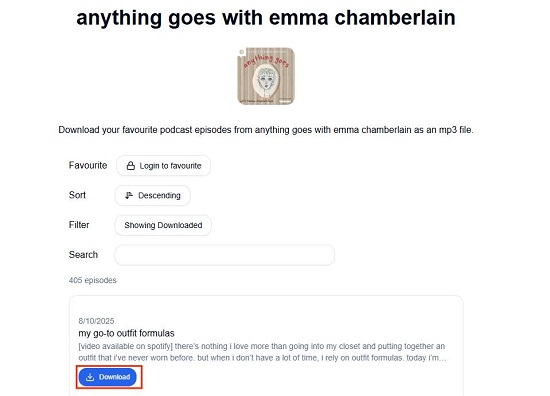Open the anything goes podcast cover art
The image size is (550, 396).
[x=266, y=76]
